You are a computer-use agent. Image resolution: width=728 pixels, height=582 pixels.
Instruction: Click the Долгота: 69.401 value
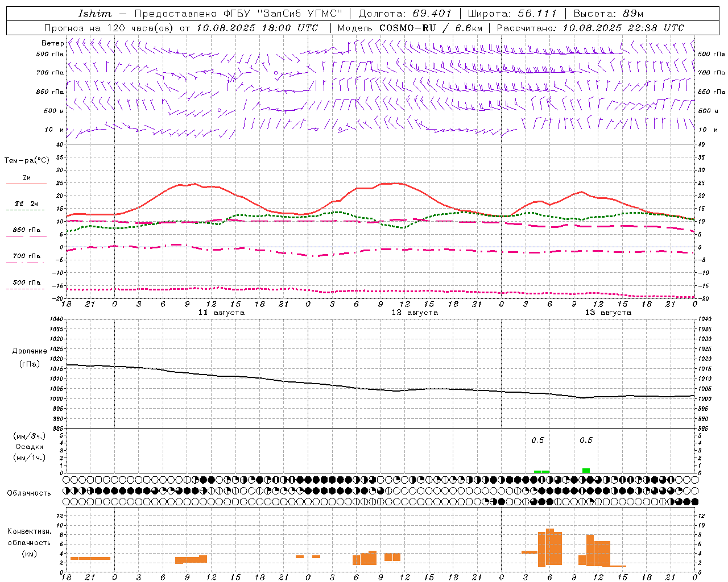(405, 14)
